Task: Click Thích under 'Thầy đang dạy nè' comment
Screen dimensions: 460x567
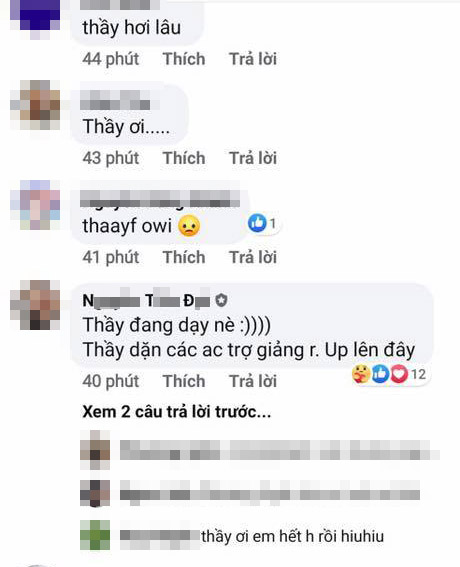Action: 184,381
